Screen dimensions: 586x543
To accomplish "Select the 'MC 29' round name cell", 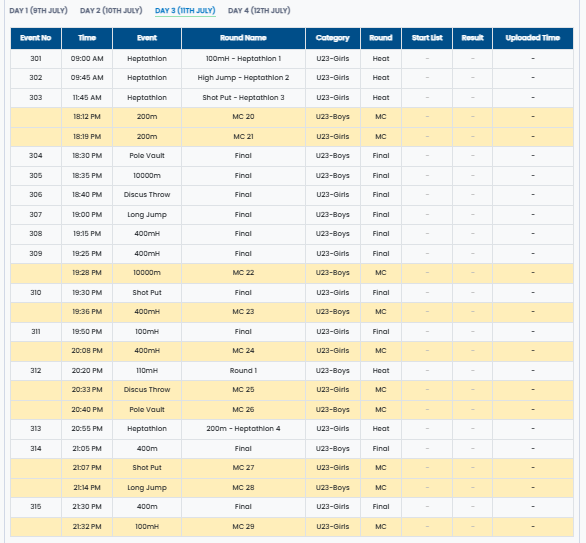I will (x=243, y=527).
